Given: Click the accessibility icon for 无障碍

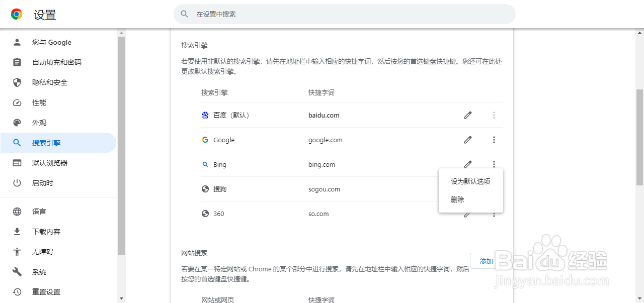Looking at the screenshot, I should [x=17, y=252].
